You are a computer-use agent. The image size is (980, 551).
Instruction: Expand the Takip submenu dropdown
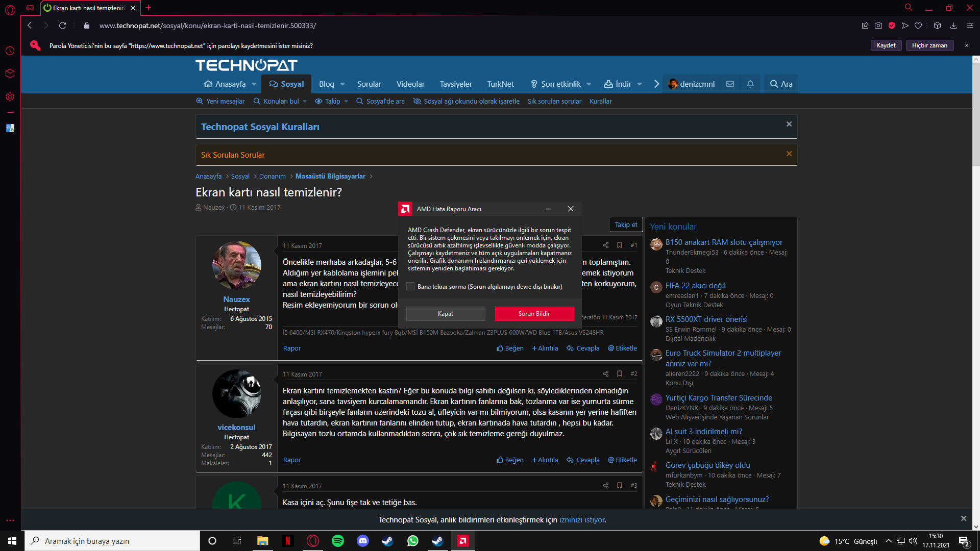click(346, 102)
